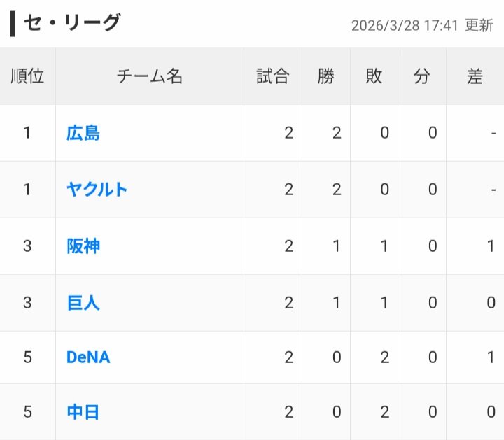Select the 敗 column header
504x440 pixels.
(374, 77)
